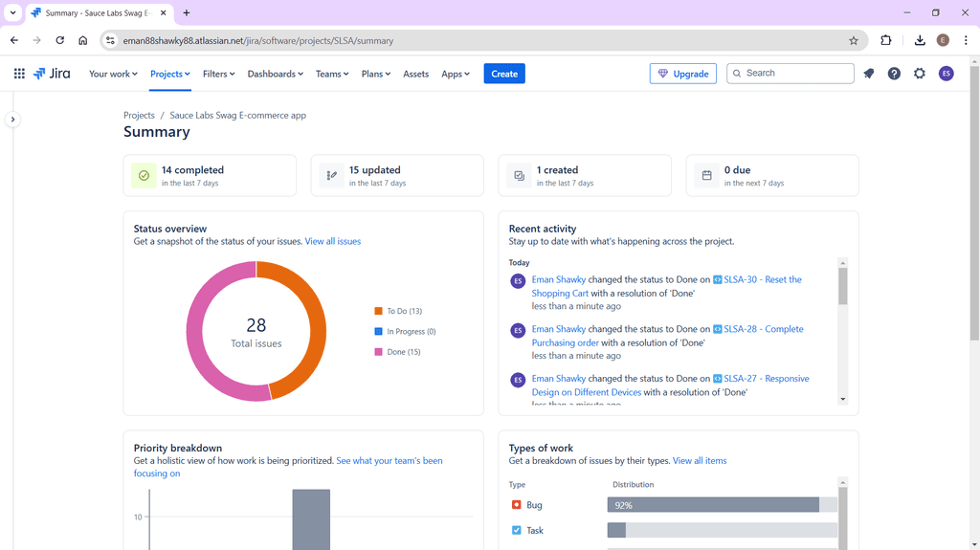This screenshot has height=550, width=980.
Task: Open the browser downloads icon
Action: (920, 40)
